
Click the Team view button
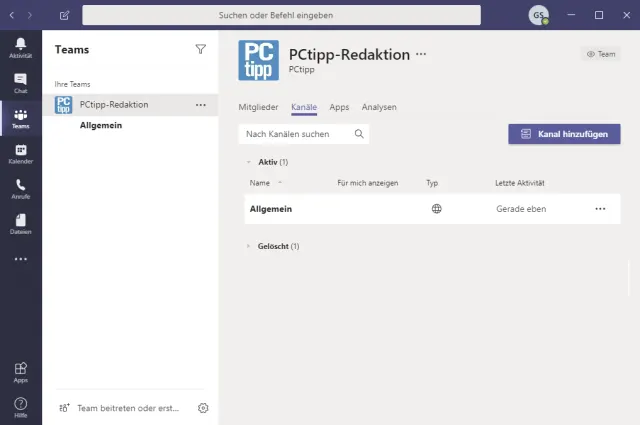point(601,54)
